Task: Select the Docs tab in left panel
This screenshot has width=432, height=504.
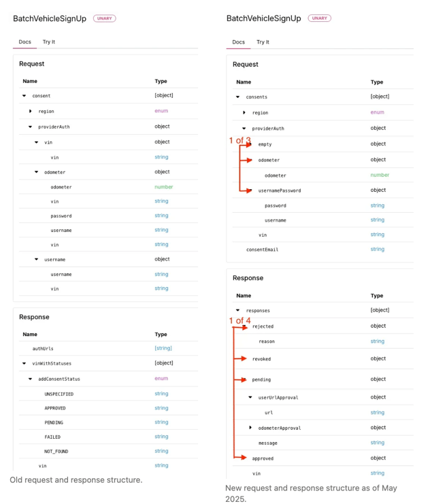Action: coord(24,41)
